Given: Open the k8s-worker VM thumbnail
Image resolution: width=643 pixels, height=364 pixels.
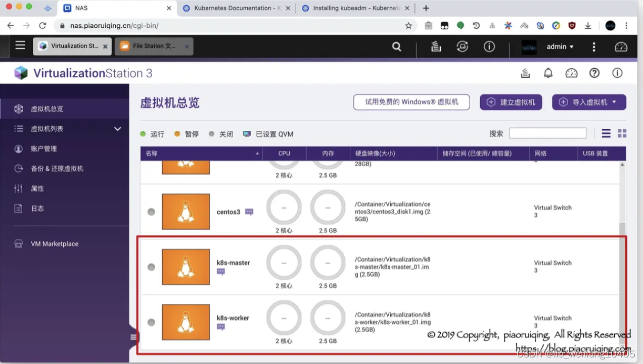Looking at the screenshot, I should pos(186,322).
